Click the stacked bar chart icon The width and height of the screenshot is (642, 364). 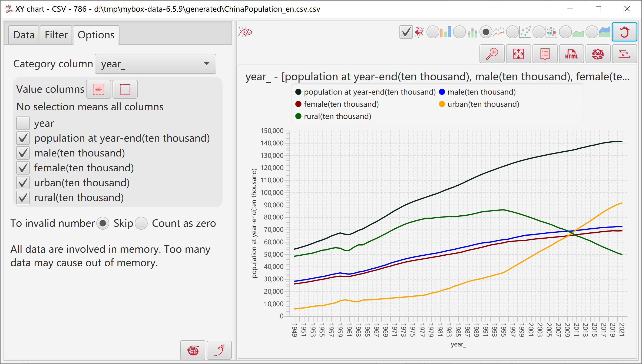coord(472,32)
